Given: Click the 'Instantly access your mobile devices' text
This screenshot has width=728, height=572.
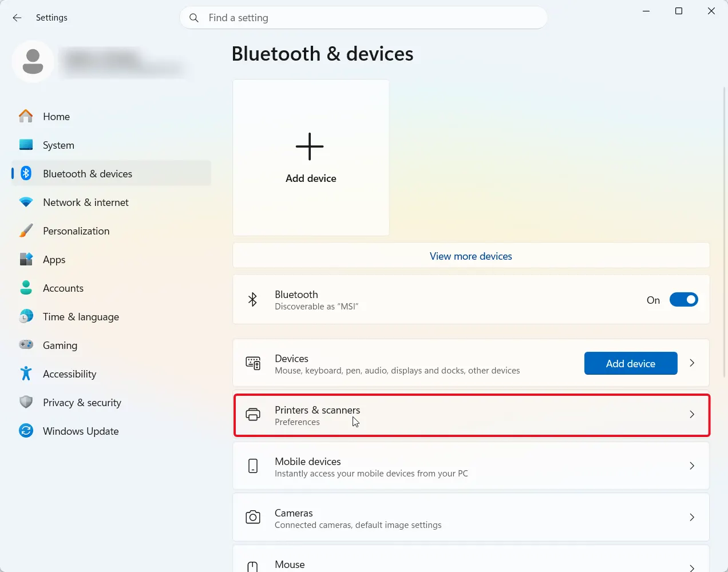Looking at the screenshot, I should click(371, 474).
